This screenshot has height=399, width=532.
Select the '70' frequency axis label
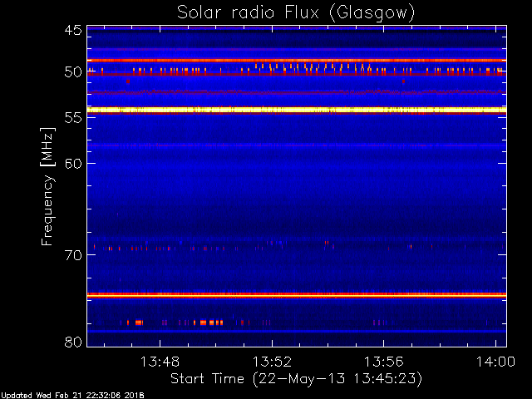(73, 255)
